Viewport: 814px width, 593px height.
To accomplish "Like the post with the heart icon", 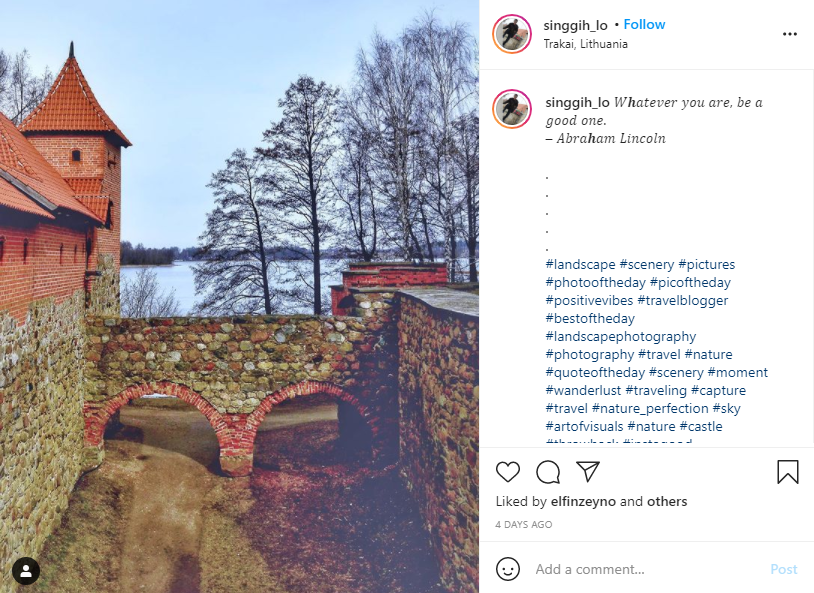I will pos(508,471).
